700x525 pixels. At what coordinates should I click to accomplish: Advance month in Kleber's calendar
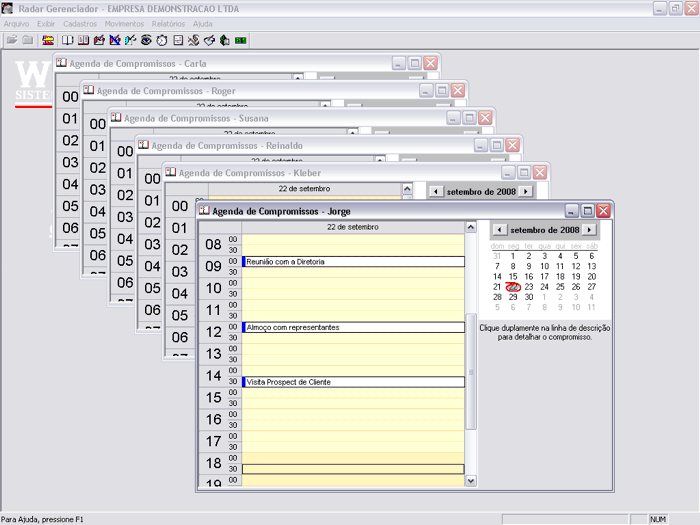click(x=525, y=191)
